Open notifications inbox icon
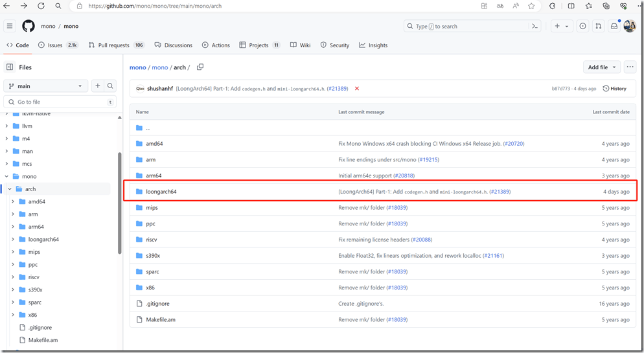 [x=614, y=27]
